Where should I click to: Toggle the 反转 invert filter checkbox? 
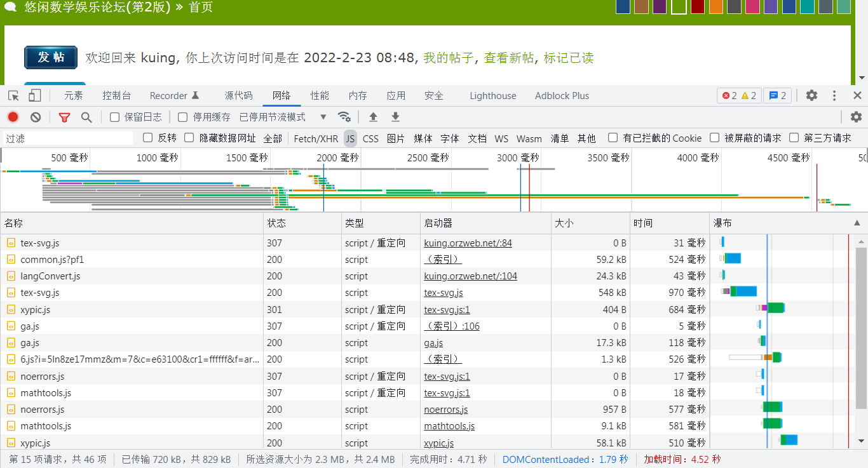point(148,138)
